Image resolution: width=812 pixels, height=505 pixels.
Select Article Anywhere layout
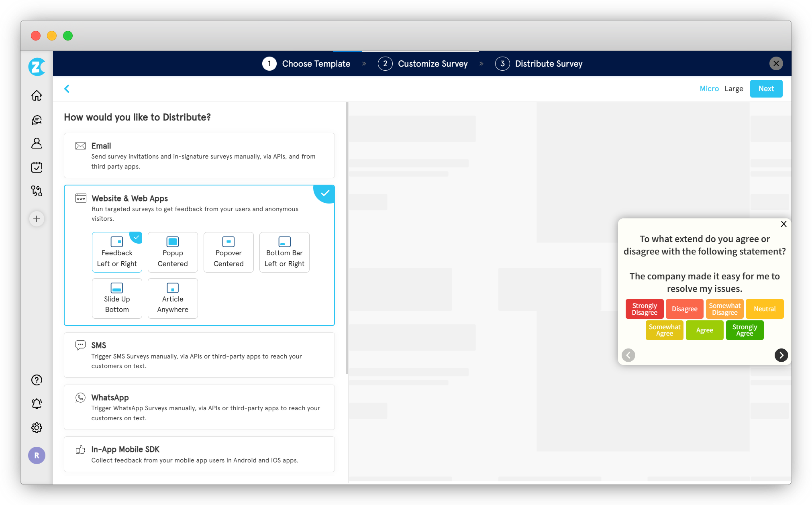tap(173, 298)
